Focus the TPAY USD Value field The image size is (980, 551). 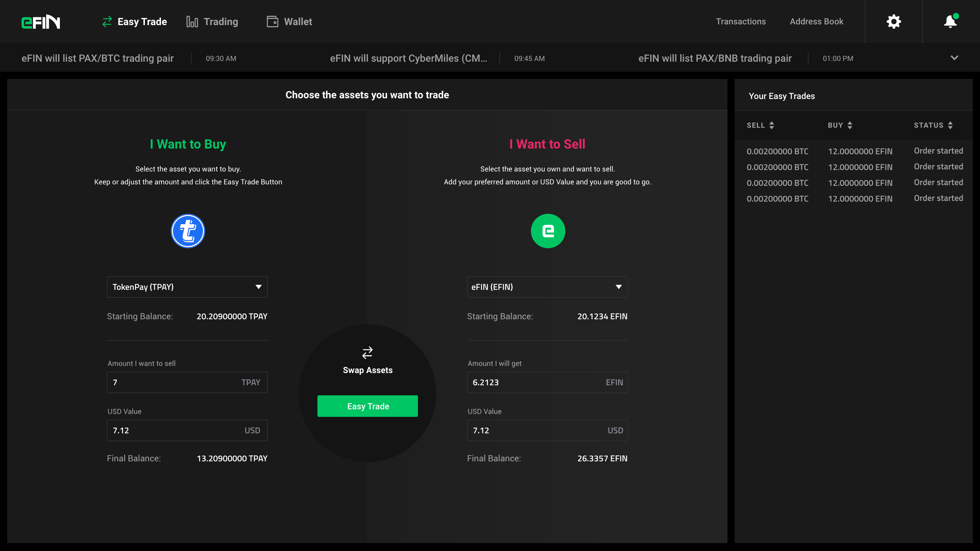click(x=187, y=430)
